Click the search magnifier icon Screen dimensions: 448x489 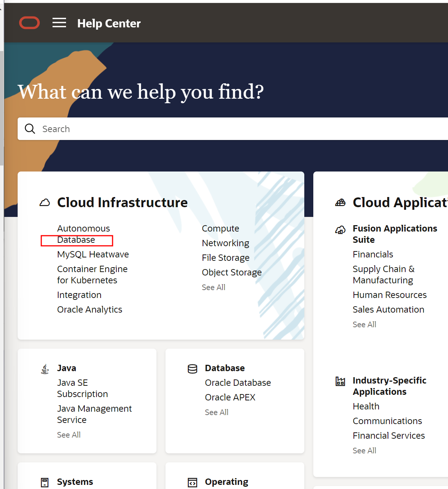30,129
